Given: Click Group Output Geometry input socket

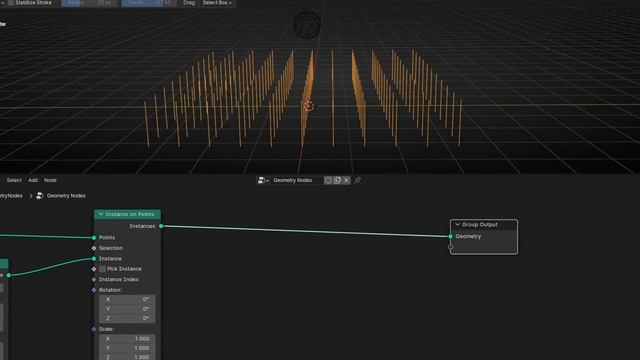Looking at the screenshot, I should 451,236.
